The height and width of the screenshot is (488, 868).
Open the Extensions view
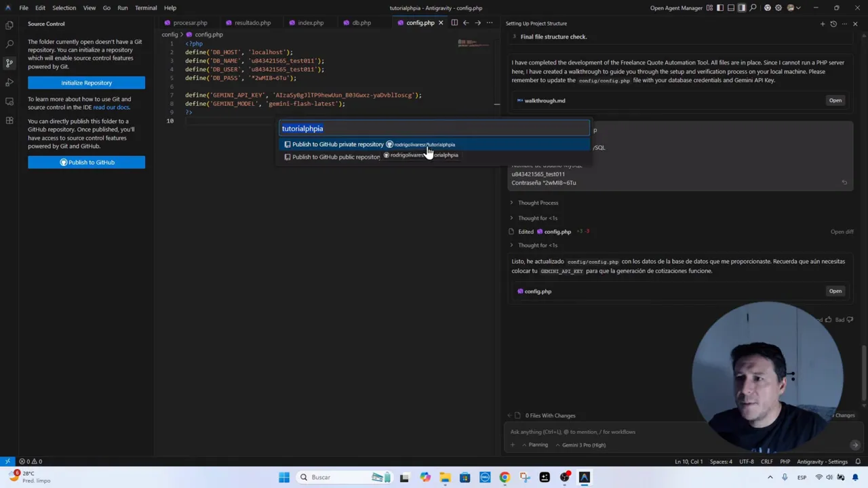point(9,121)
